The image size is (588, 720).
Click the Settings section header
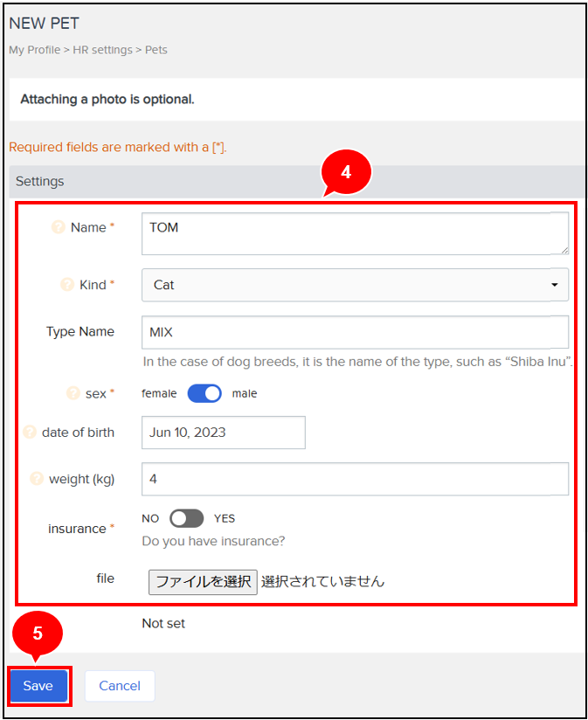296,182
